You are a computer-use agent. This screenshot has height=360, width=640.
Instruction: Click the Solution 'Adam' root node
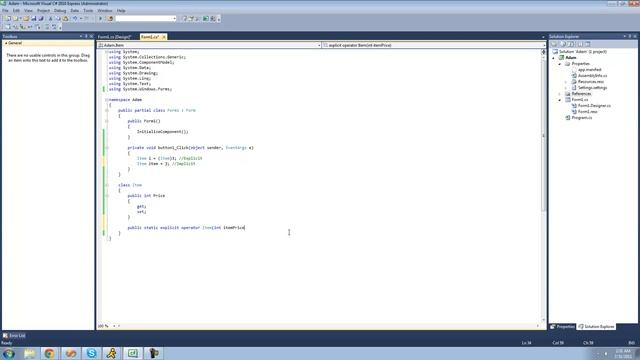(582, 52)
